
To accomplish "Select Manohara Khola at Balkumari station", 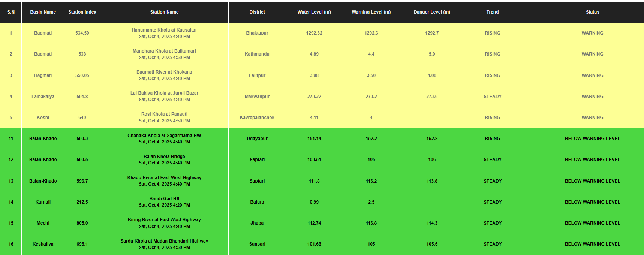I will (x=164, y=51).
